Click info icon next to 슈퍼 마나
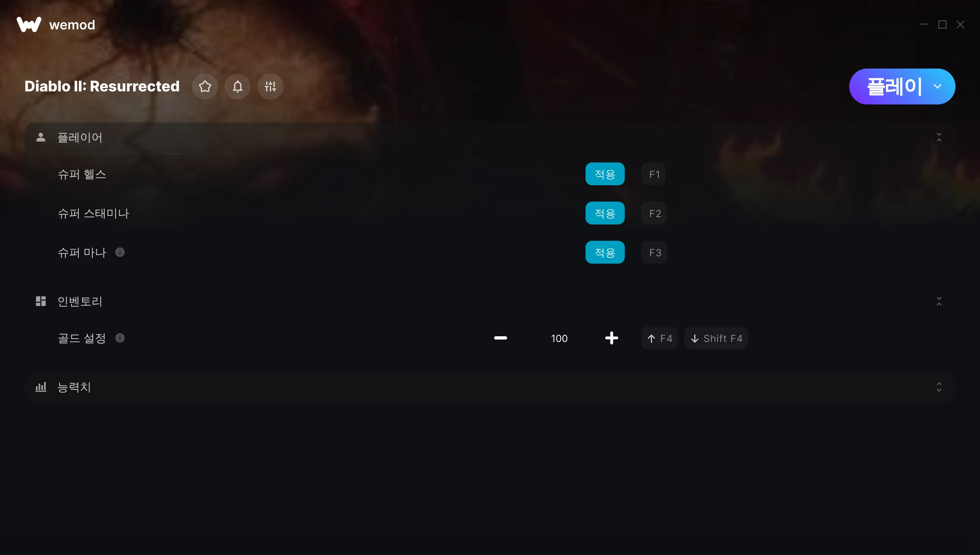Screen dimensions: 980x555 tap(120, 252)
